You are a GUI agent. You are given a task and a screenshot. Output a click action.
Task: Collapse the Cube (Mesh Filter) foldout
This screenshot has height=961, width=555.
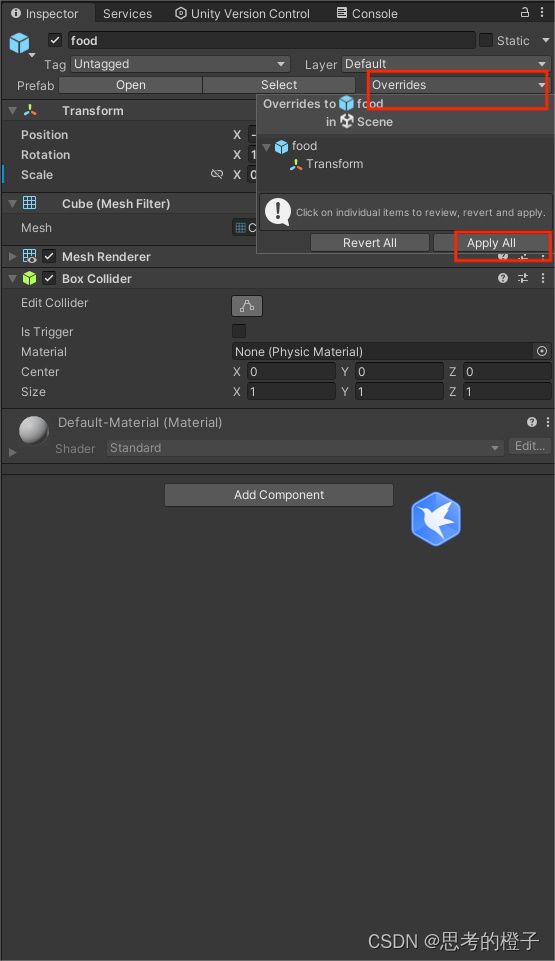pos(12,203)
